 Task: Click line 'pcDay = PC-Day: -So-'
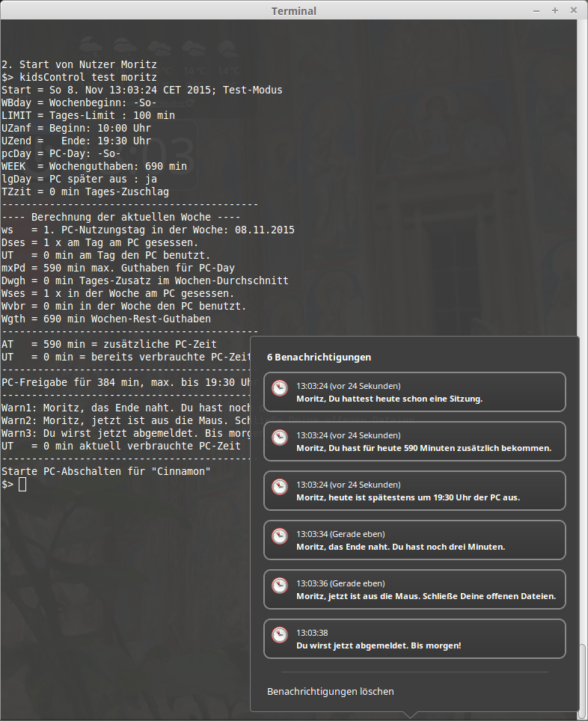point(61,153)
